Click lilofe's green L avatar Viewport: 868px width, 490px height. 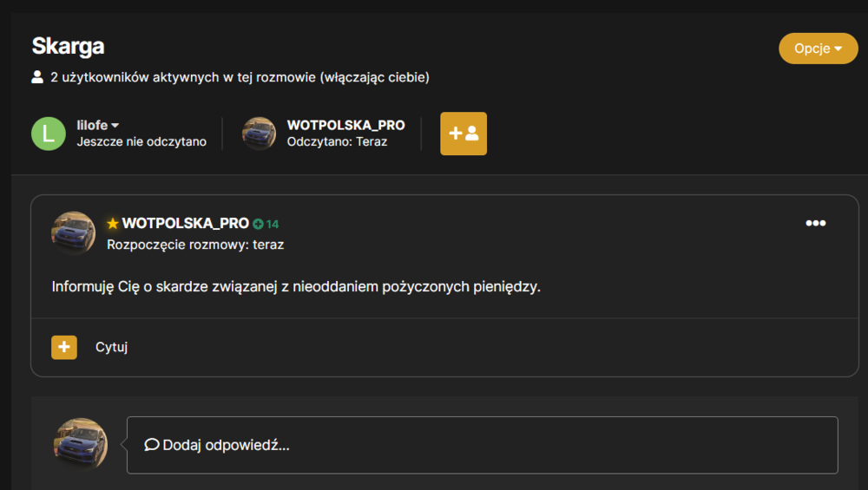[x=48, y=134]
